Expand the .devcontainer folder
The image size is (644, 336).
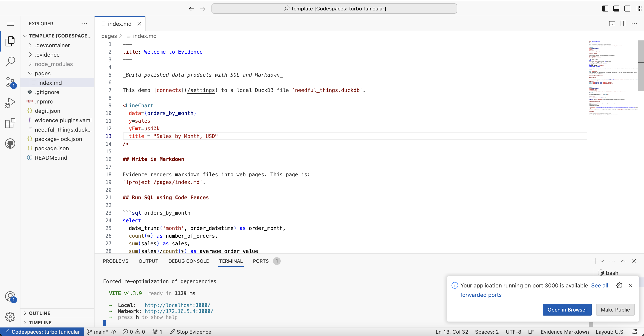click(x=57, y=45)
